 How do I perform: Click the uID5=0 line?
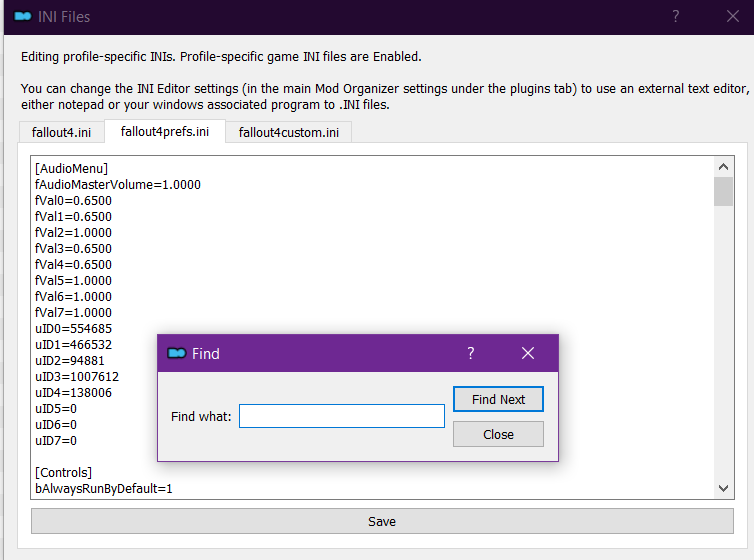click(56, 409)
